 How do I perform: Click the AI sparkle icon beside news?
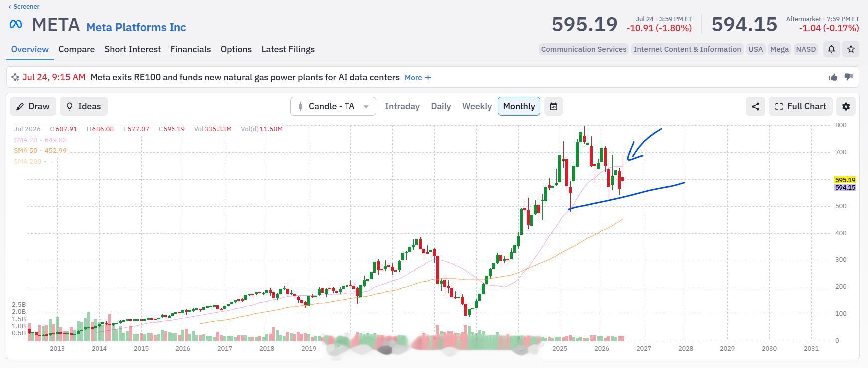click(x=15, y=77)
